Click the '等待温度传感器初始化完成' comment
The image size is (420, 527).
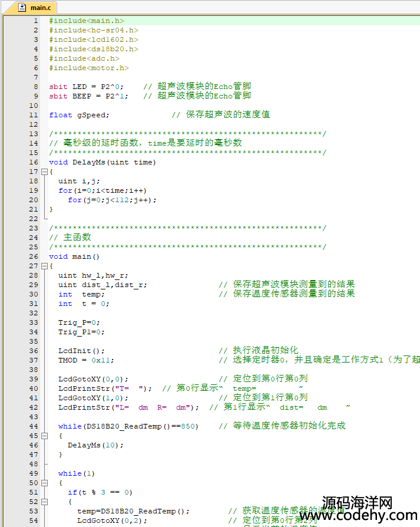289,426
